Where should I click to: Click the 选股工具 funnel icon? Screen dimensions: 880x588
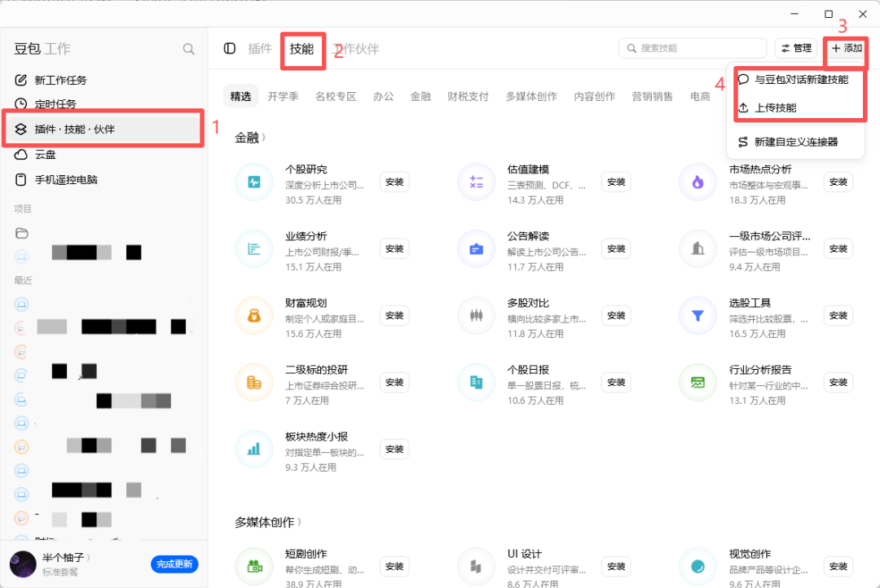point(697,315)
